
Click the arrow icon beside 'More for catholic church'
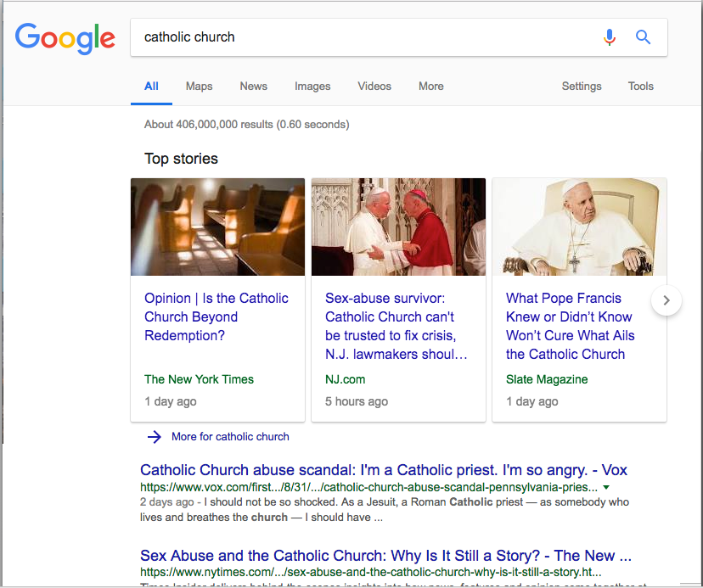tap(155, 436)
